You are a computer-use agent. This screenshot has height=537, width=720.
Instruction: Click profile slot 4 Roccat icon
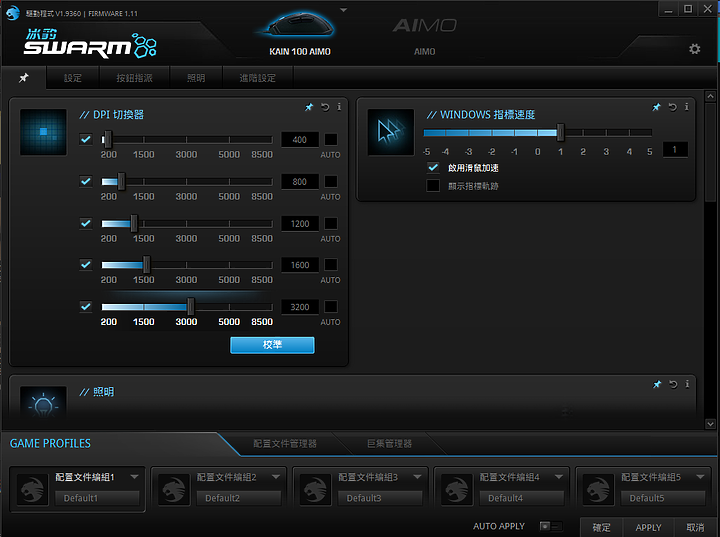456,490
